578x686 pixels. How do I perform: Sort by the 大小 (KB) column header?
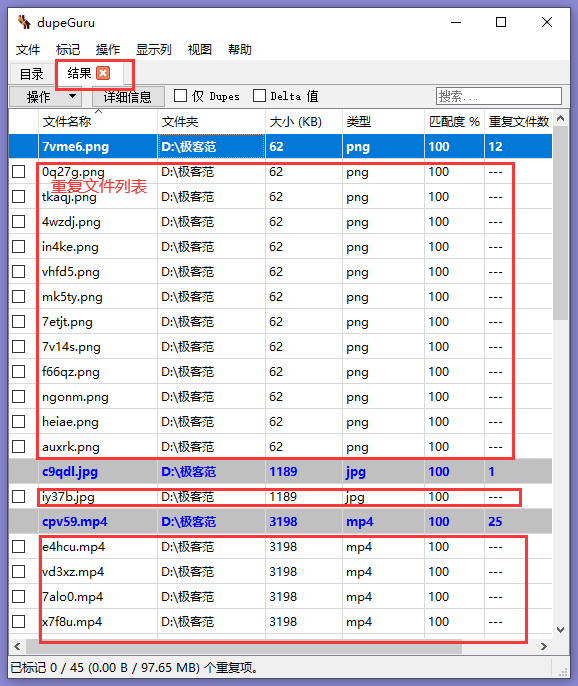pos(304,121)
